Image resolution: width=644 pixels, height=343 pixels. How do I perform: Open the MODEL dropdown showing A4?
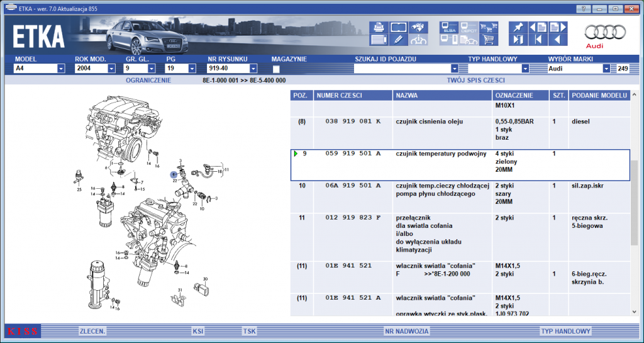(x=61, y=69)
